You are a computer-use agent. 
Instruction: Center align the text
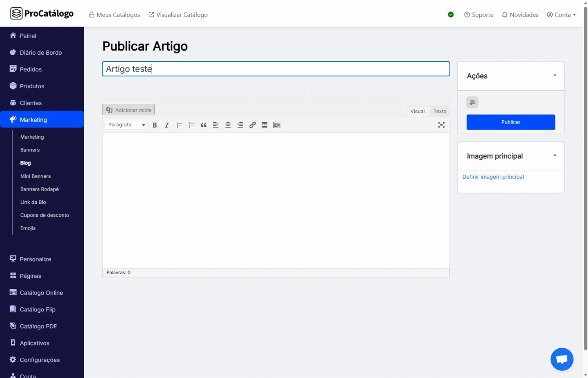tap(228, 125)
